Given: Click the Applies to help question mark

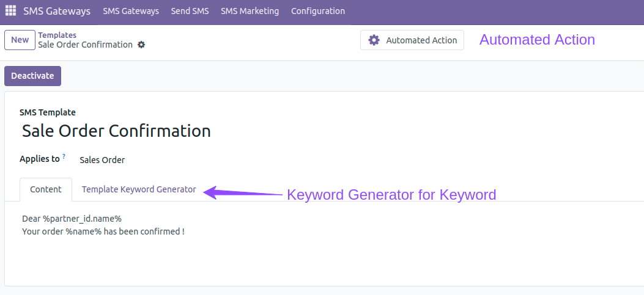Looking at the screenshot, I should [x=64, y=157].
